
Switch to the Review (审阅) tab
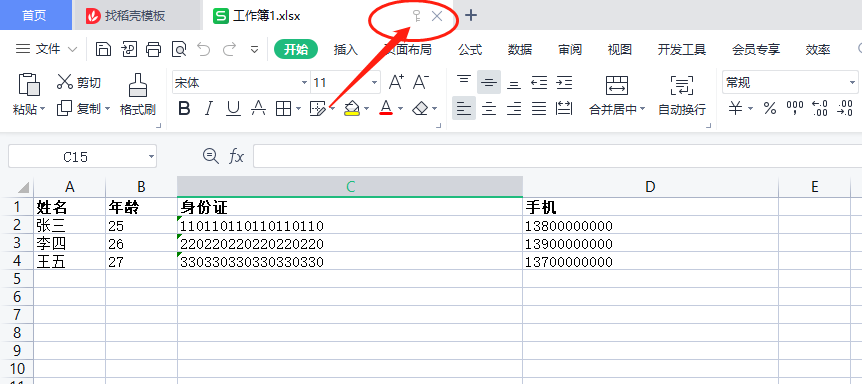pyautogui.click(x=570, y=49)
